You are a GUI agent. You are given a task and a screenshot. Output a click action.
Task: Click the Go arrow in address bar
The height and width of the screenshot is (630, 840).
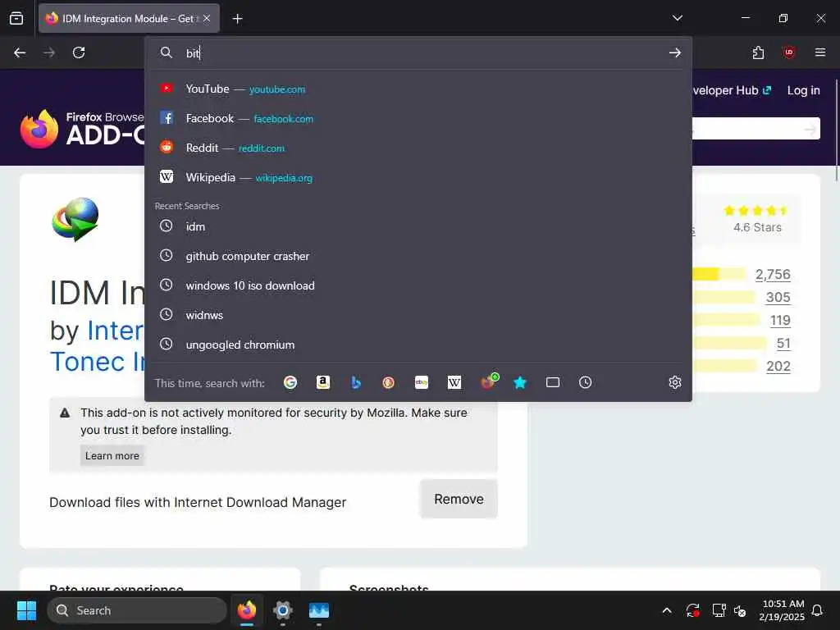tap(675, 52)
